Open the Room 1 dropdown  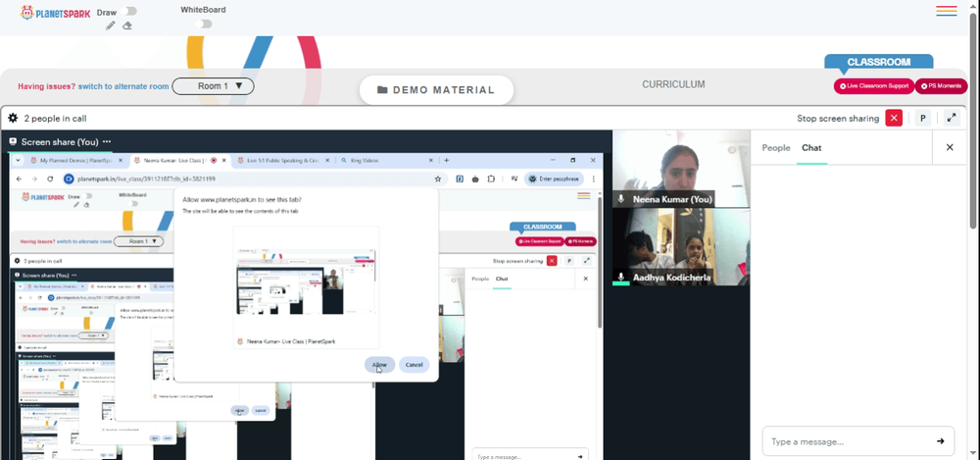click(213, 86)
